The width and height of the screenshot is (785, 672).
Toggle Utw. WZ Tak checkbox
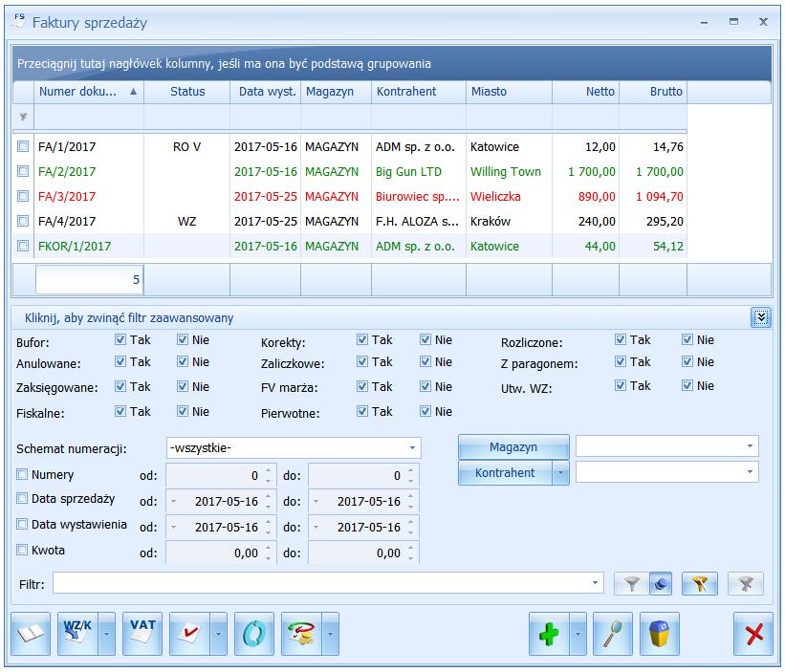click(x=621, y=385)
